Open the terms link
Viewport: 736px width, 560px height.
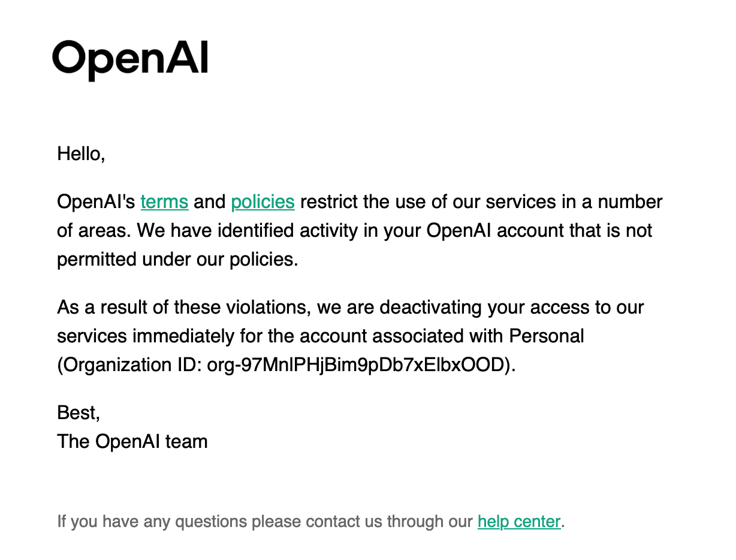164,202
